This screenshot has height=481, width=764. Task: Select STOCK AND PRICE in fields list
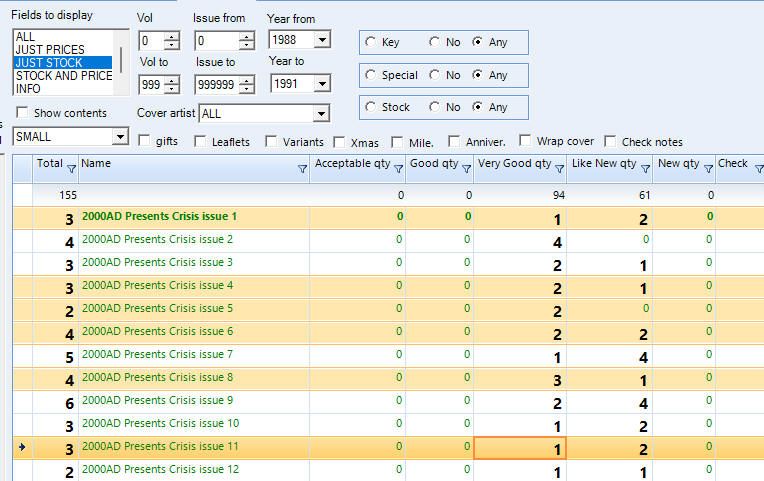[x=63, y=76]
